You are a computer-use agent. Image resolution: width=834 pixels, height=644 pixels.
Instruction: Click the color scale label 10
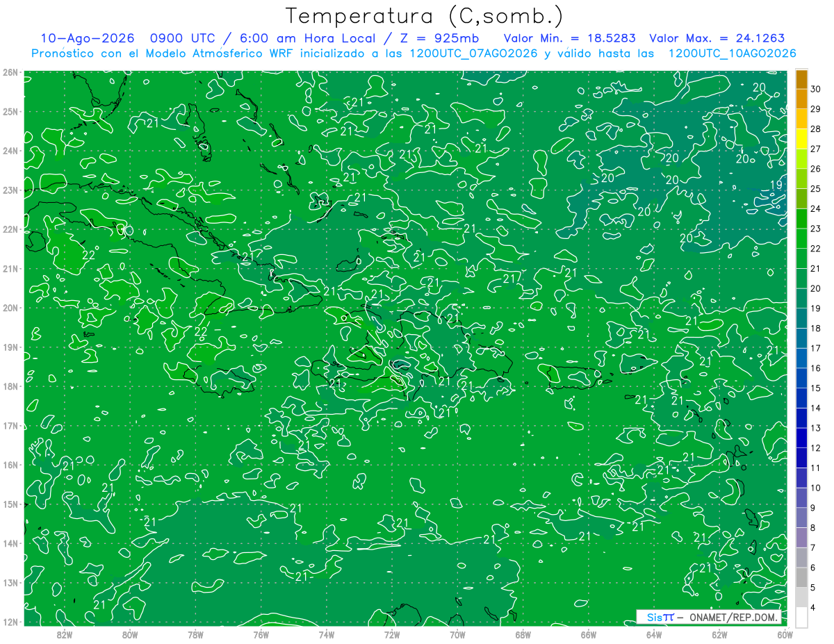pos(815,488)
